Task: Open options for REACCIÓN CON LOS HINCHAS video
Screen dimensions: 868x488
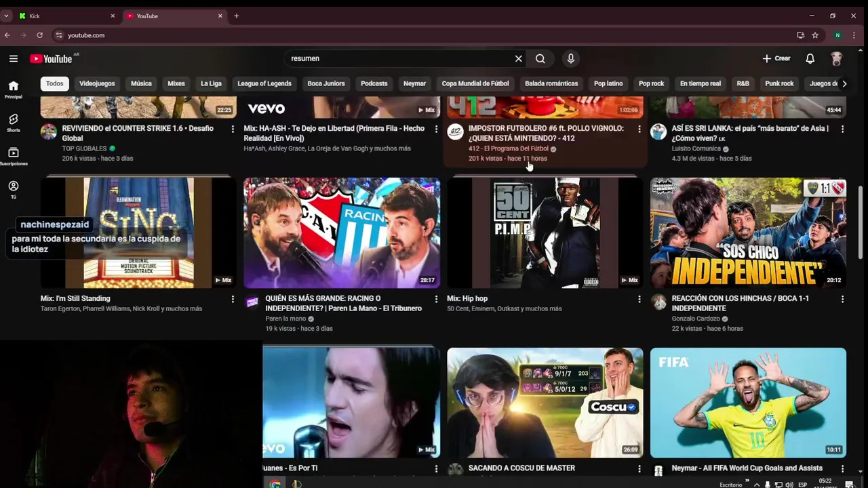Action: pos(842,299)
